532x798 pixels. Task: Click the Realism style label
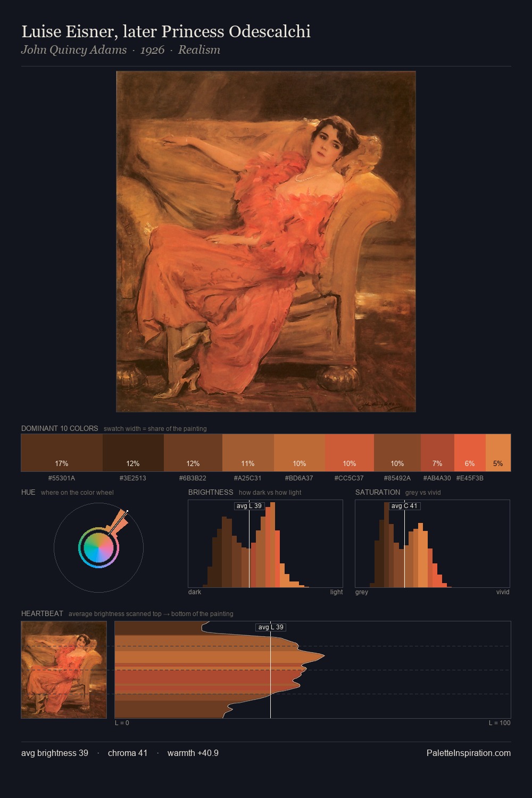tap(199, 50)
